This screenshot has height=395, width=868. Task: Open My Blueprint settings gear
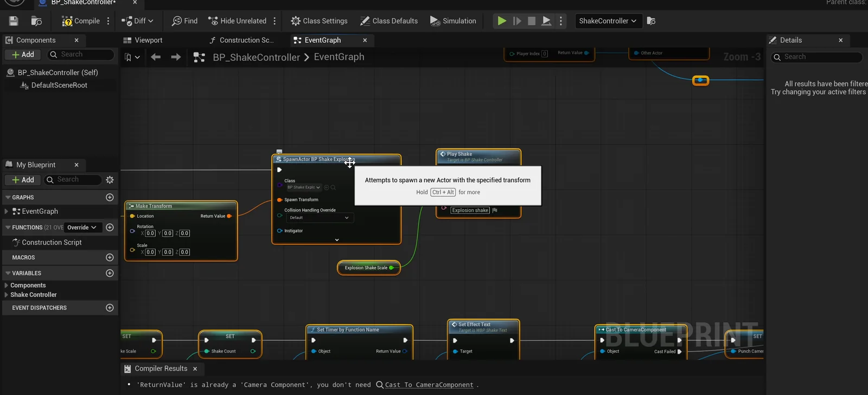[x=110, y=179]
